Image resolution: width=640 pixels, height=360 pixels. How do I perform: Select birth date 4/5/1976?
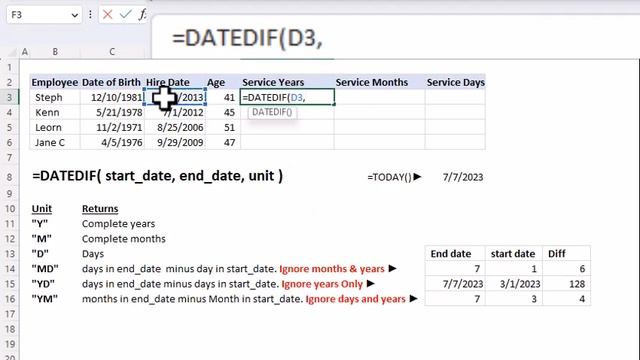(112, 142)
